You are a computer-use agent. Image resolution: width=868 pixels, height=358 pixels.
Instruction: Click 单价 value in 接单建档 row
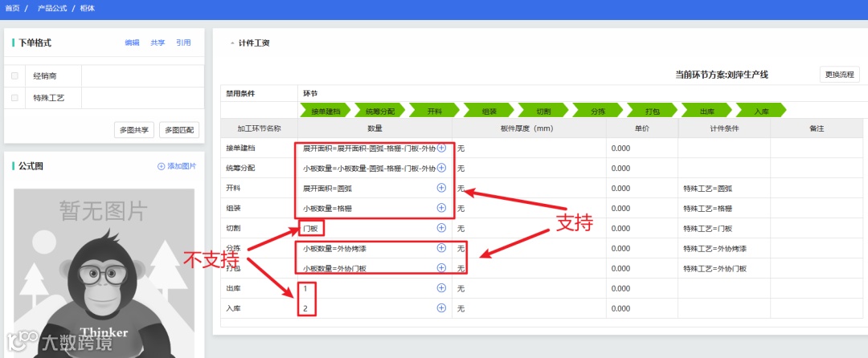pos(621,148)
